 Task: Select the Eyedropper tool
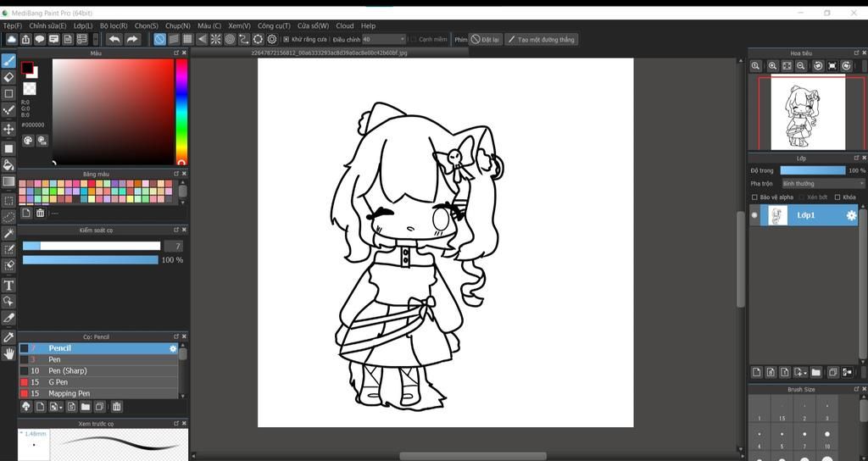pos(8,337)
